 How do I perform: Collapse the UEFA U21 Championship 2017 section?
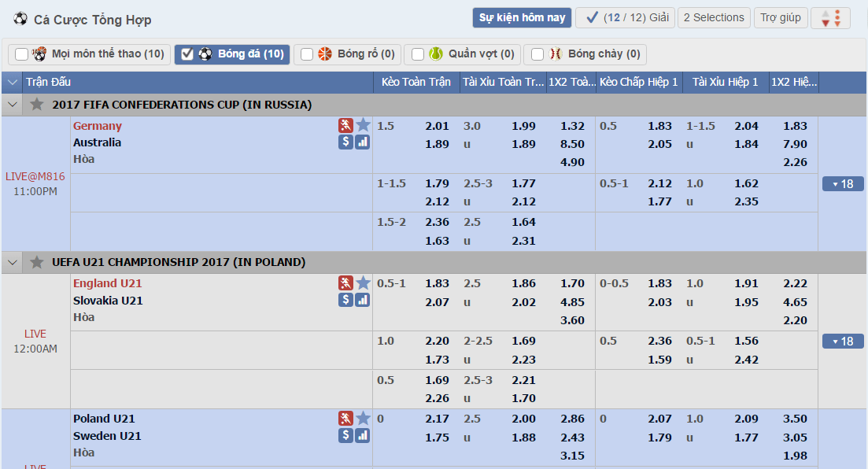click(x=12, y=263)
